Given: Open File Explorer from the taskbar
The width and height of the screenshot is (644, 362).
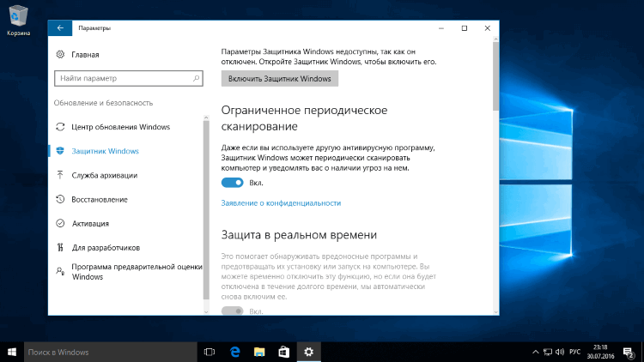Looking at the screenshot, I should (259, 353).
